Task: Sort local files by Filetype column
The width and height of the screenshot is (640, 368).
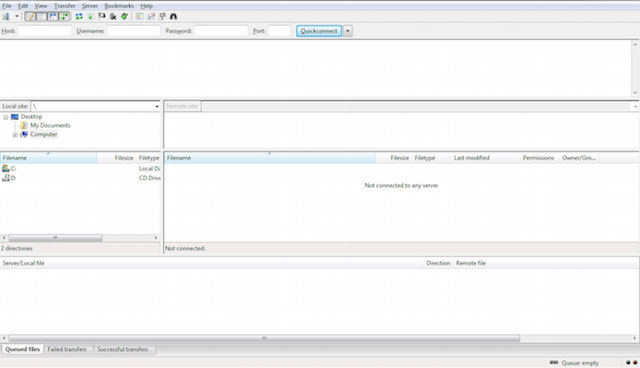Action: tap(149, 158)
